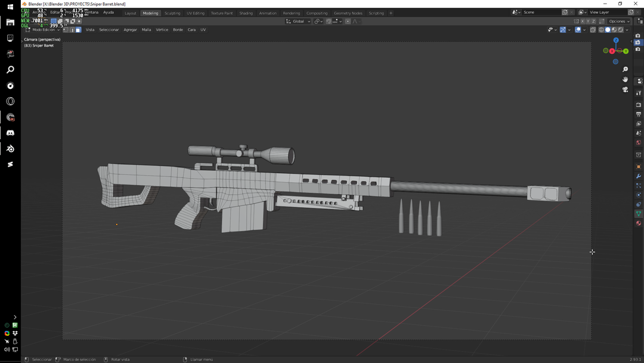Click the camera view icon in viewport sidebar
Viewport: 644px width, 363px height.
[x=626, y=90]
